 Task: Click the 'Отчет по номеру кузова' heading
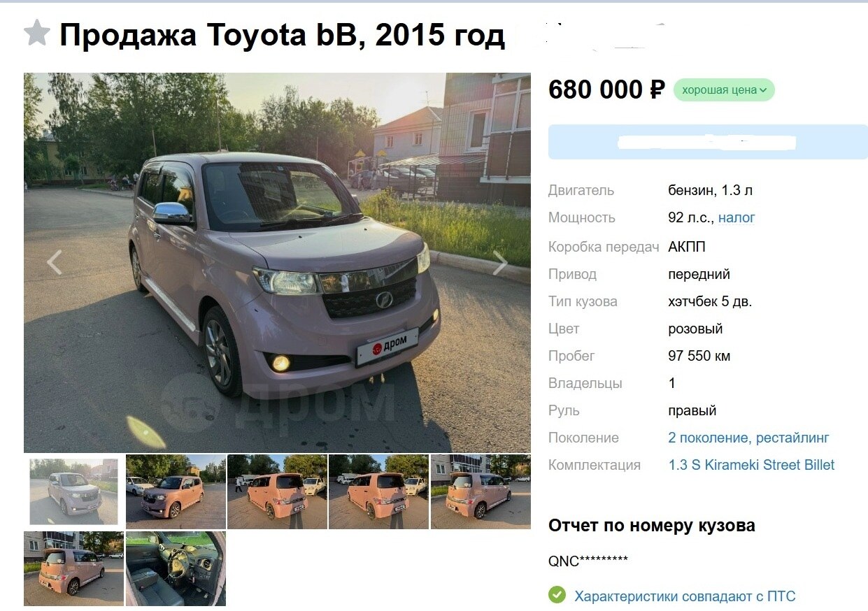tap(652, 526)
